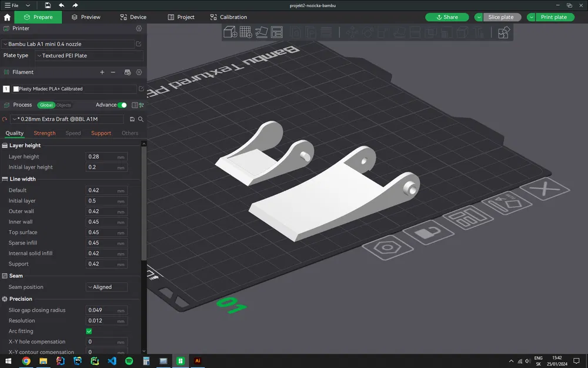Click the undo arrow icon
588x368 pixels.
61,5
